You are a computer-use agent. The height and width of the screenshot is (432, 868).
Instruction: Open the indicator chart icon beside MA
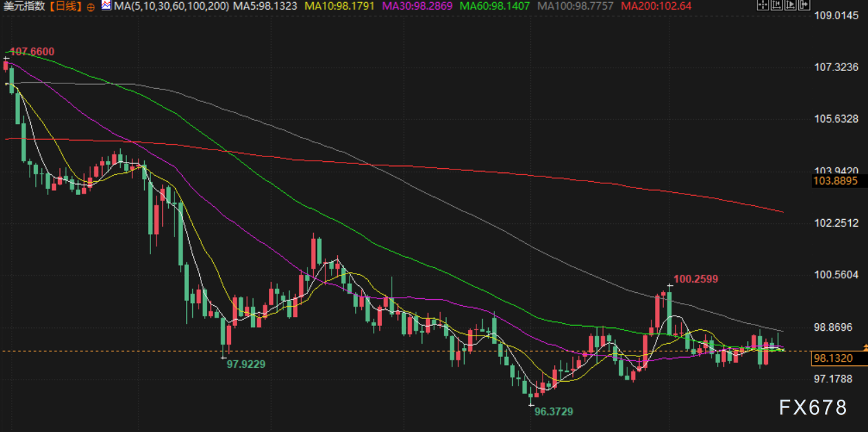(x=105, y=6)
